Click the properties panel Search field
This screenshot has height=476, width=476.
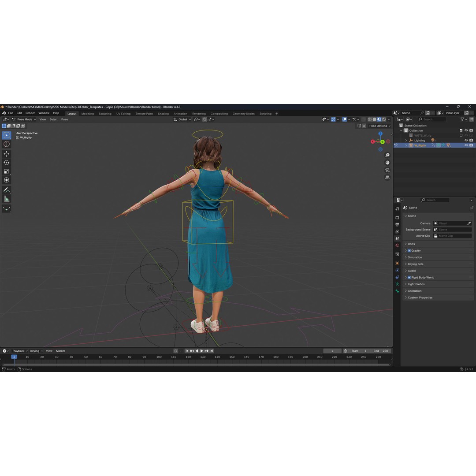click(x=435, y=200)
